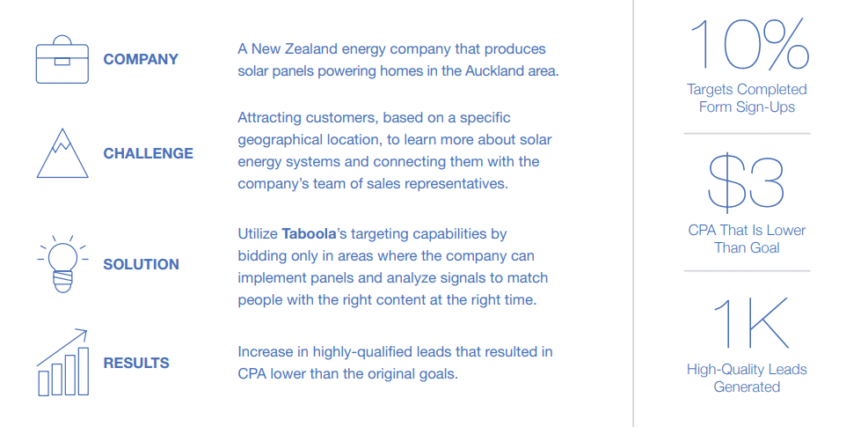Click the Attracting customers challenge paragraph
The height and width of the screenshot is (427, 868).
point(395,151)
